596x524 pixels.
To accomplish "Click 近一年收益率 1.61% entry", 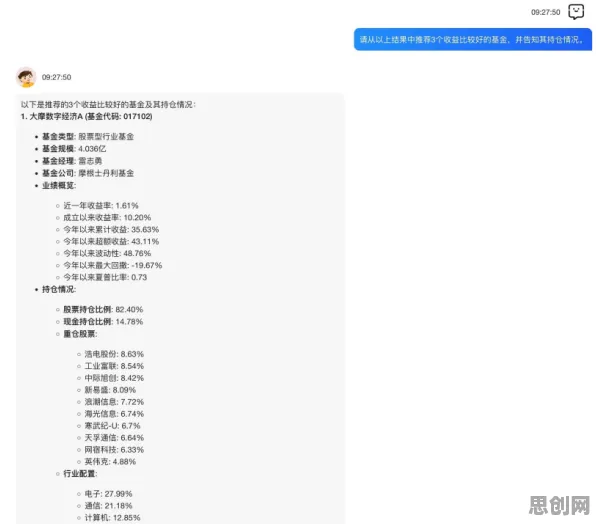I will click(x=101, y=206).
